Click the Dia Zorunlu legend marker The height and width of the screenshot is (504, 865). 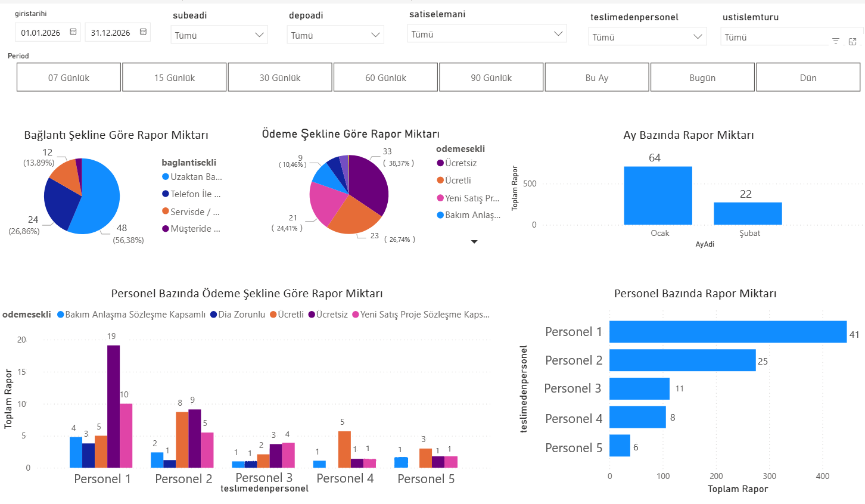213,315
